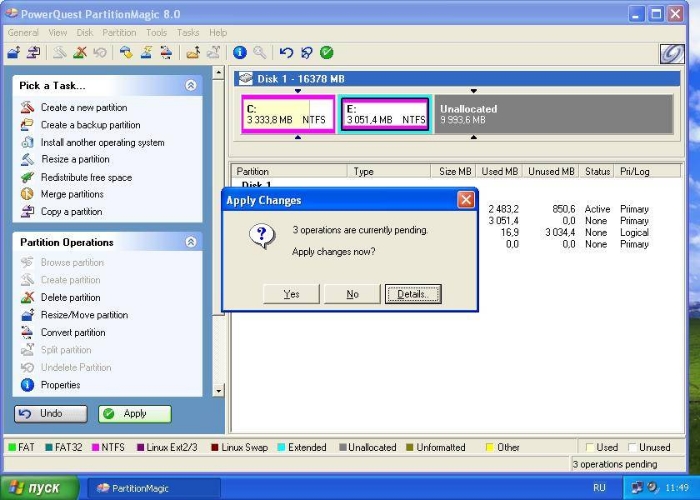Select the Create a new partition task
This screenshot has width=700, height=500.
coord(83,108)
